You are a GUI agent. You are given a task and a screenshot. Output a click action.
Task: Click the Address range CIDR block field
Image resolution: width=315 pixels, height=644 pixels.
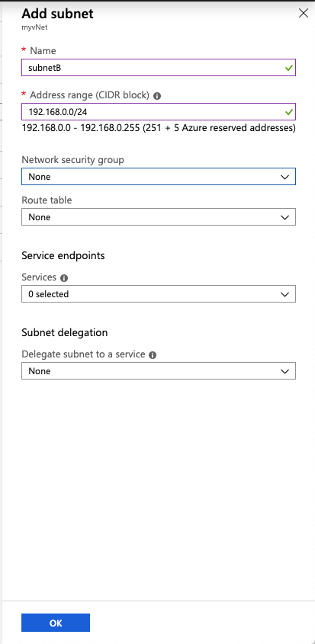[159, 112]
